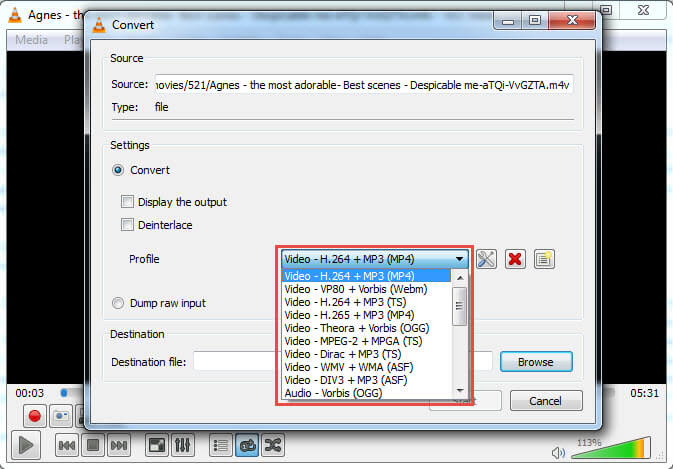Click Browse for destination file

click(x=536, y=361)
